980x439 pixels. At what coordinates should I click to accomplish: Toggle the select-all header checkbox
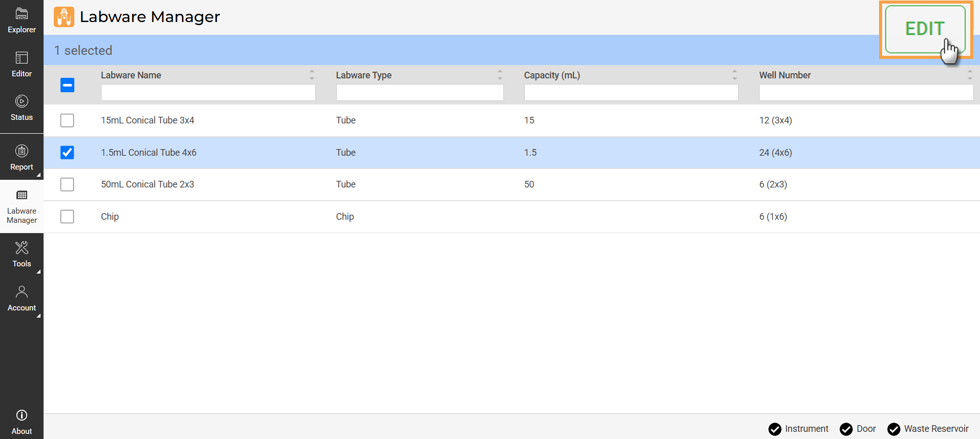(x=67, y=85)
